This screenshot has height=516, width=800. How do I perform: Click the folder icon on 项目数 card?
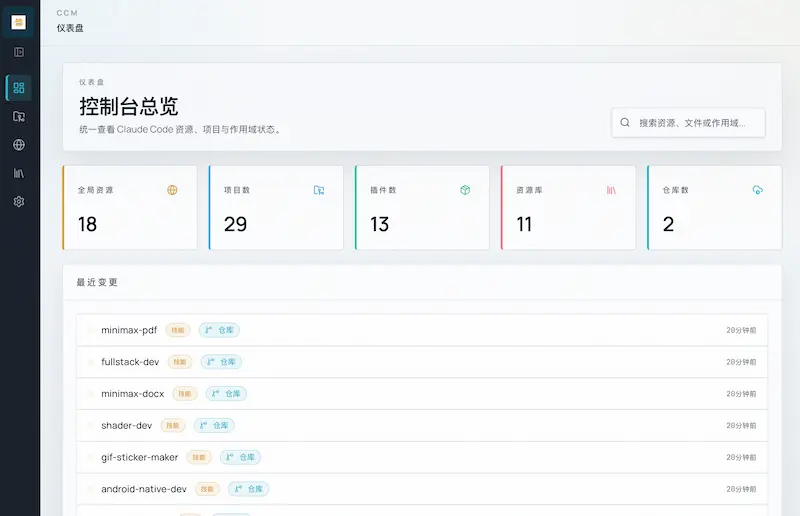tap(319, 189)
